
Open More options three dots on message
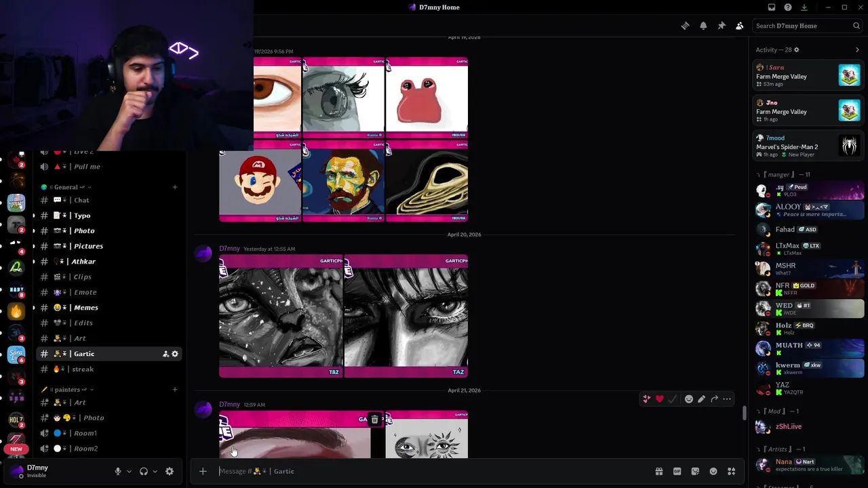click(x=727, y=399)
